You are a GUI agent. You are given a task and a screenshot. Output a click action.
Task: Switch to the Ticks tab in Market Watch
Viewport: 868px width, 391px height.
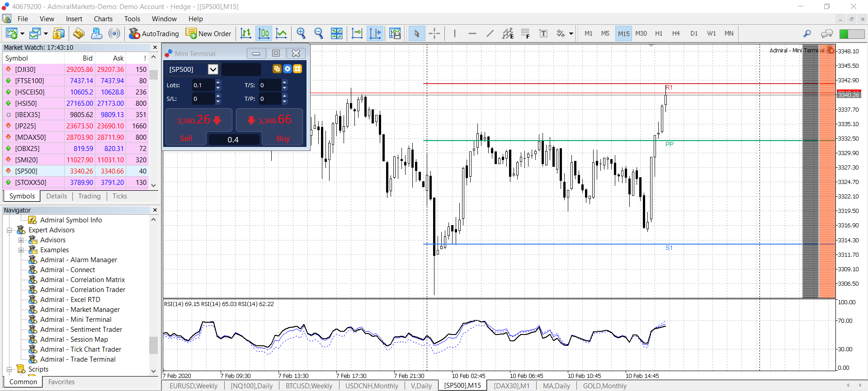click(120, 196)
